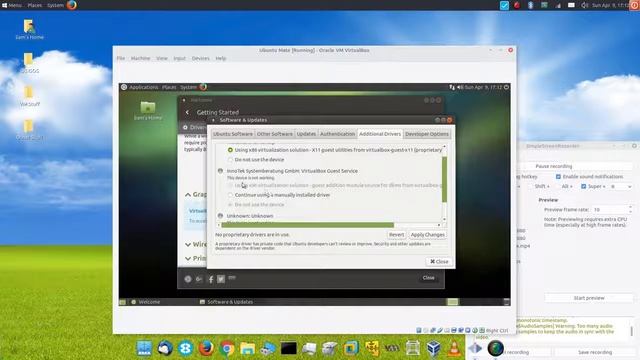Image resolution: width=640 pixels, height=360 pixels.
Task: Launch VirtualBox cube icon in the dock
Action: (433, 348)
